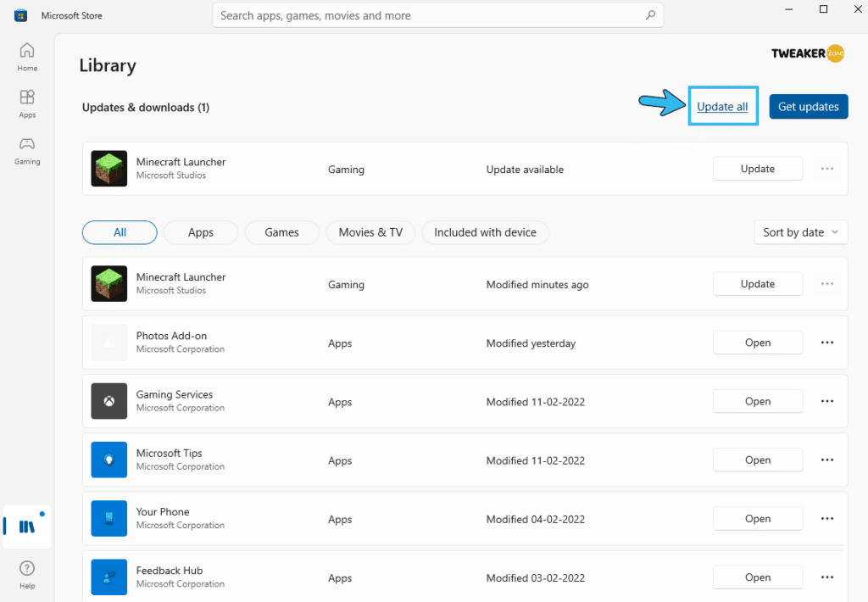
Task: Open Feedback Hub
Action: coord(758,577)
